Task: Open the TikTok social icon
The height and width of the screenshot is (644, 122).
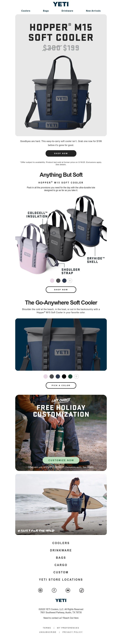Action: point(81,590)
